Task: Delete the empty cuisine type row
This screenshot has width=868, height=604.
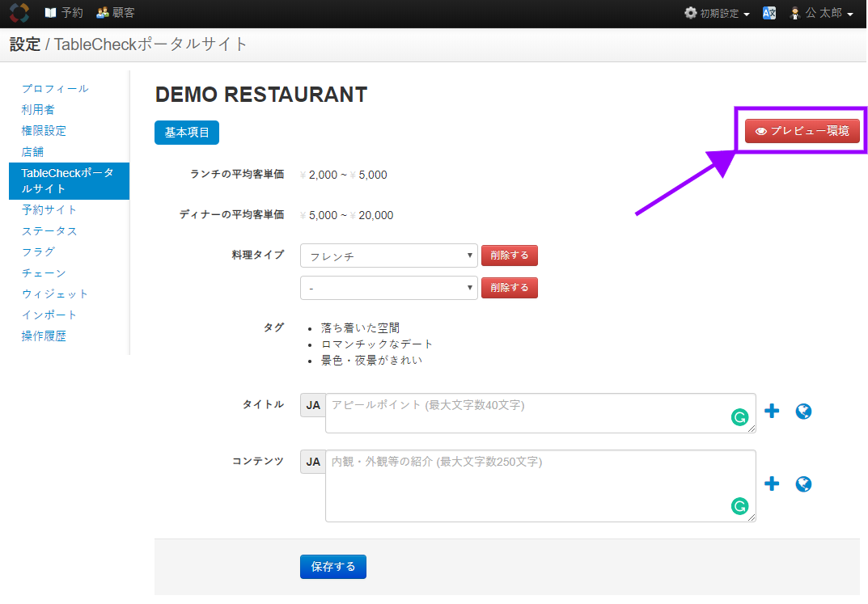Action: (x=510, y=288)
